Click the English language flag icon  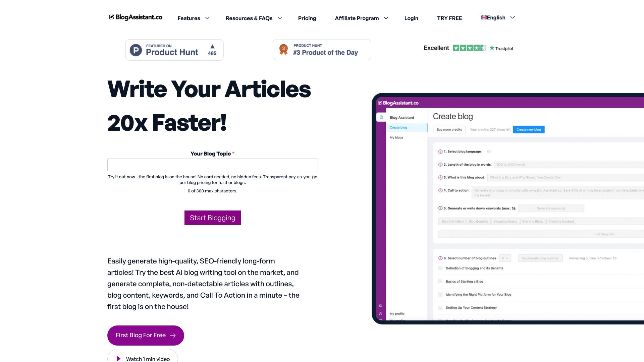484,17
